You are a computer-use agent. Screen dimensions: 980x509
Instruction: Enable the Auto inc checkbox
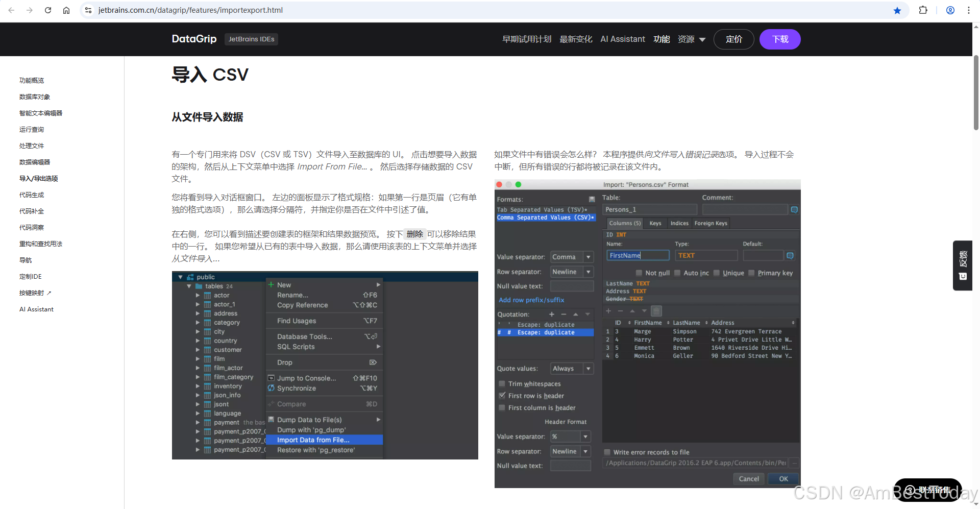(x=677, y=273)
